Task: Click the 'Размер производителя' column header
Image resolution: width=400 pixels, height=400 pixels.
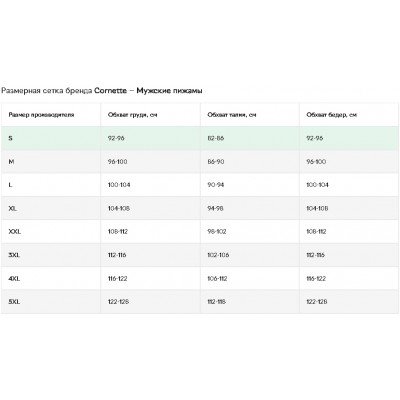Action: 41,115
